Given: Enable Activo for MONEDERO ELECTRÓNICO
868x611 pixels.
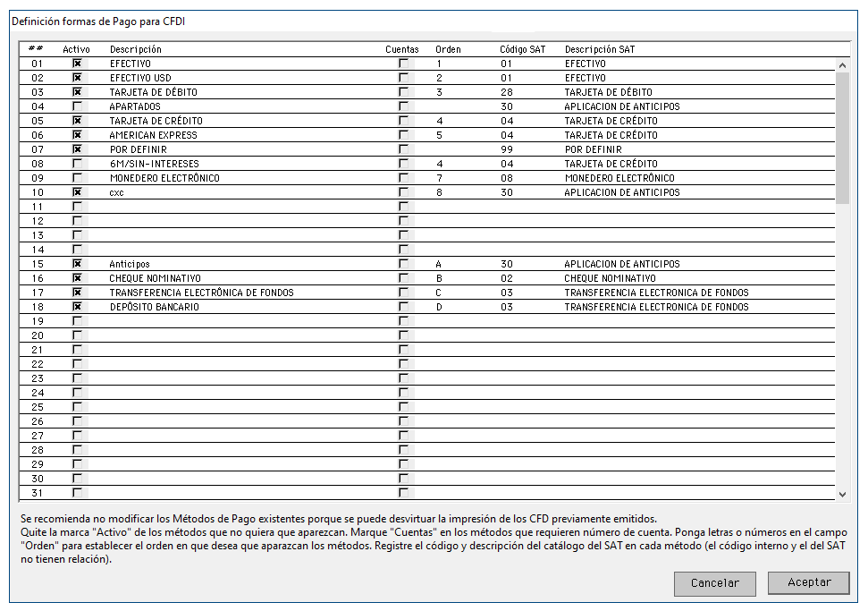Looking at the screenshot, I should click(77, 178).
